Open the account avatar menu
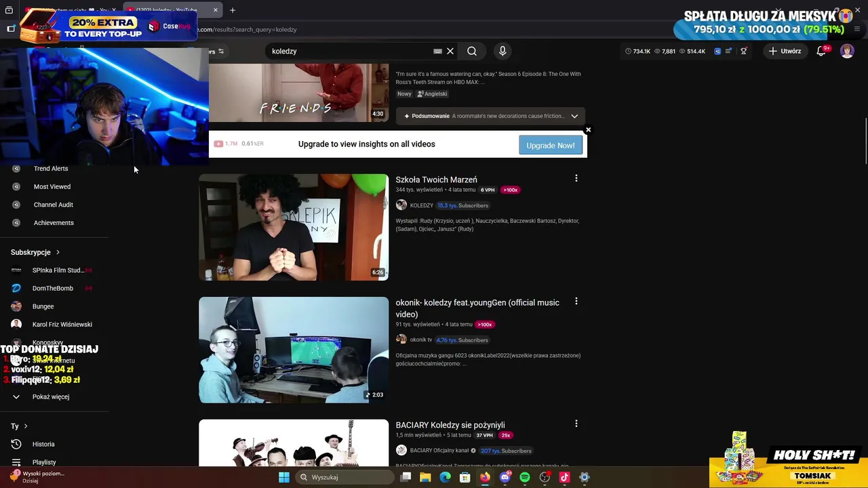The height and width of the screenshot is (488, 868). point(847,51)
